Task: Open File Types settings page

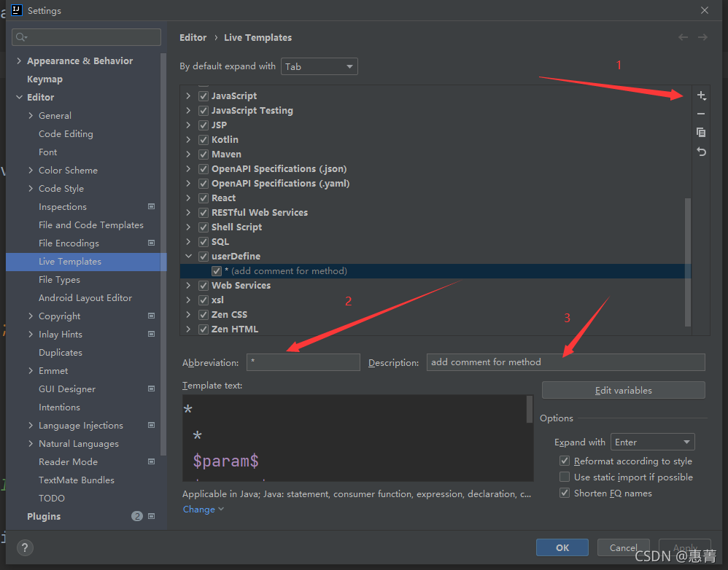Action: 59,280
